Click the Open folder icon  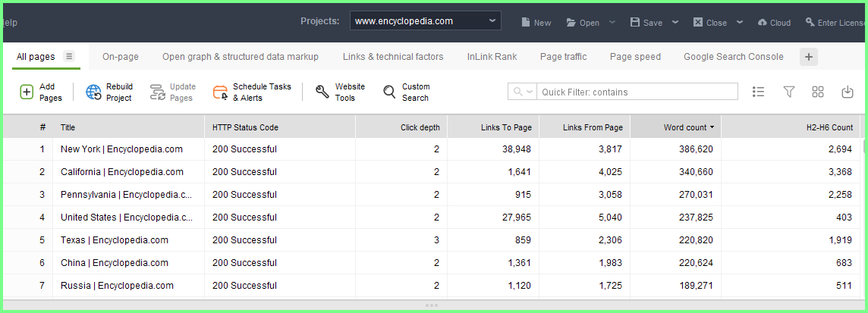pos(571,22)
